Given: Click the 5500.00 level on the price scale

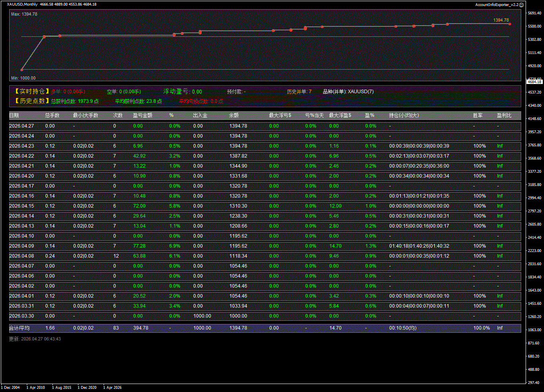Looking at the screenshot, I should click(x=534, y=26).
